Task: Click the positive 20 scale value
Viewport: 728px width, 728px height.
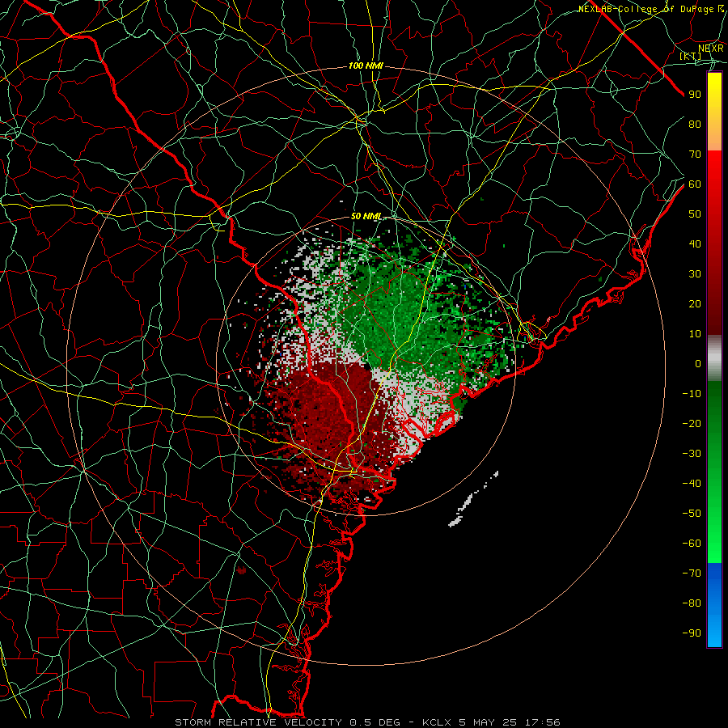Action: coord(695,303)
